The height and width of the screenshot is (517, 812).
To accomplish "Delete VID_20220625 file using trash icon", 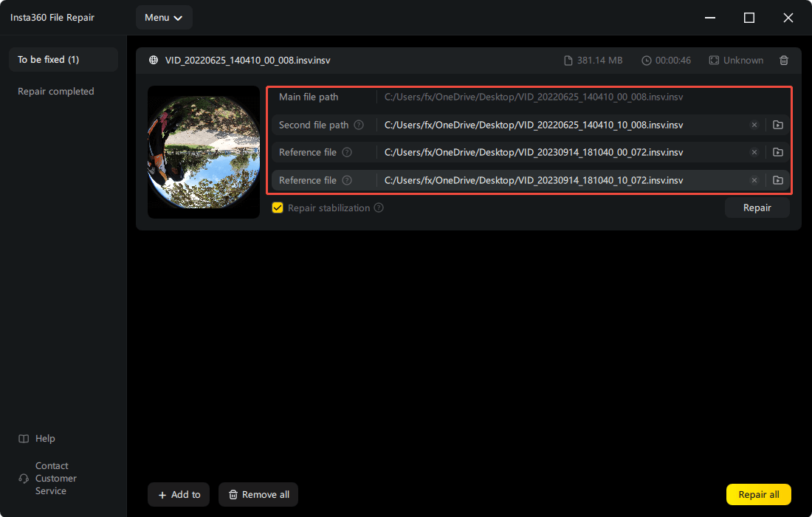I will [x=783, y=60].
